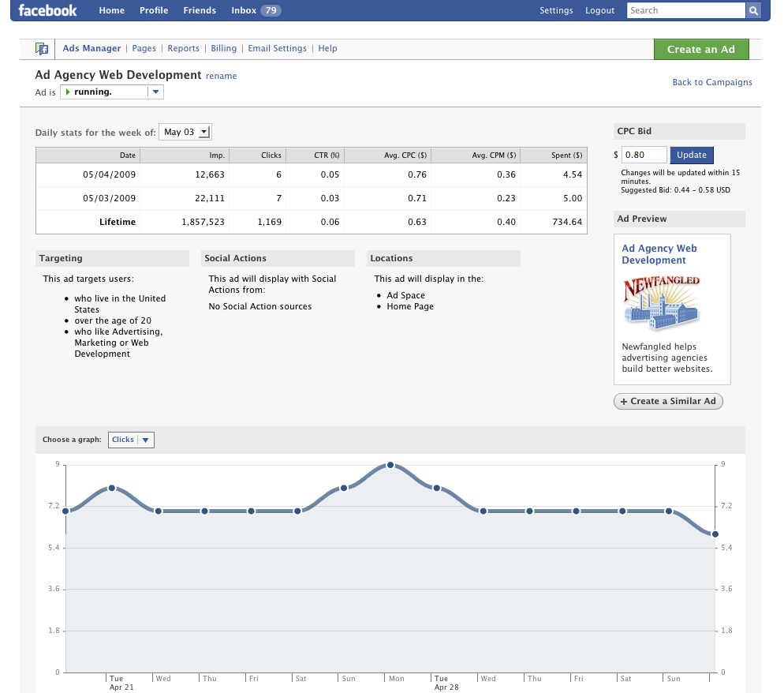Click the 'over the age of 20' targeting item
Screen dimensions: 784x693
coord(113,320)
